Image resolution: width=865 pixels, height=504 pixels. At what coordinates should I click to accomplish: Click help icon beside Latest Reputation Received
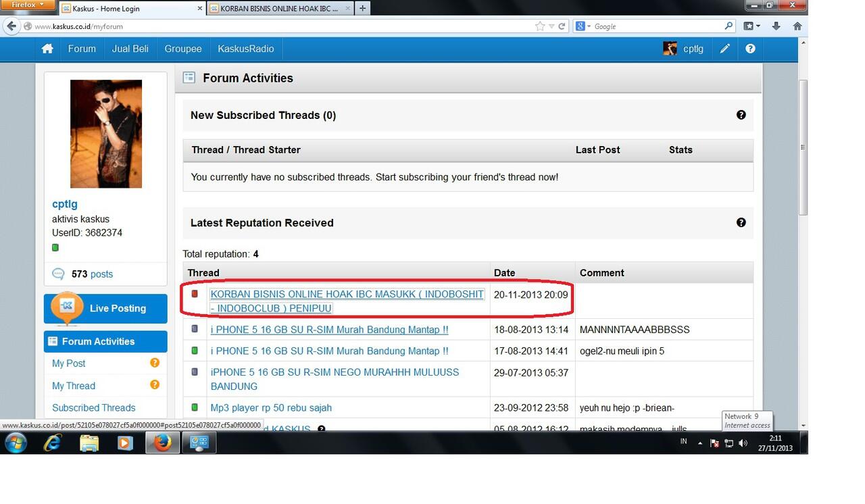[x=741, y=222]
